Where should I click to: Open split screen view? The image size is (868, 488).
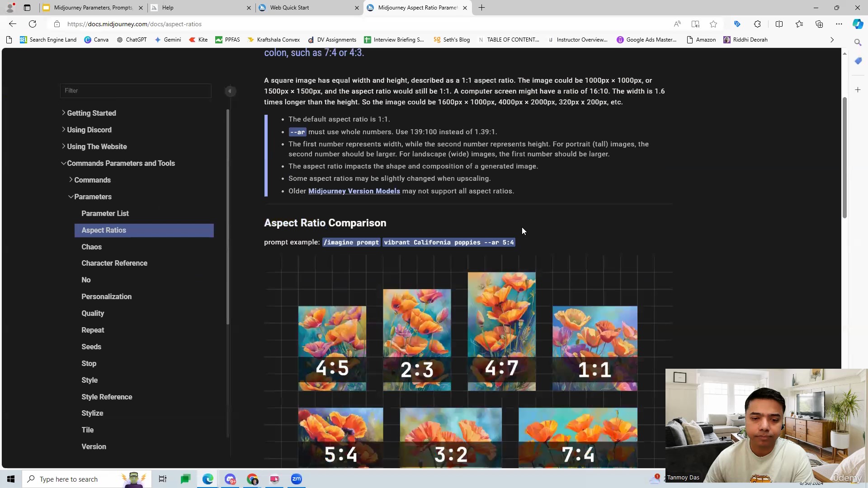pos(779,24)
